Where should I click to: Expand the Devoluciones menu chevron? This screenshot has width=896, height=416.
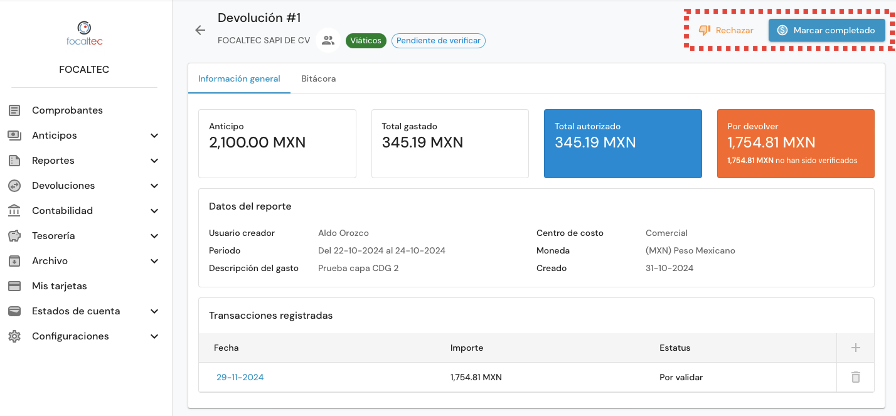(154, 186)
